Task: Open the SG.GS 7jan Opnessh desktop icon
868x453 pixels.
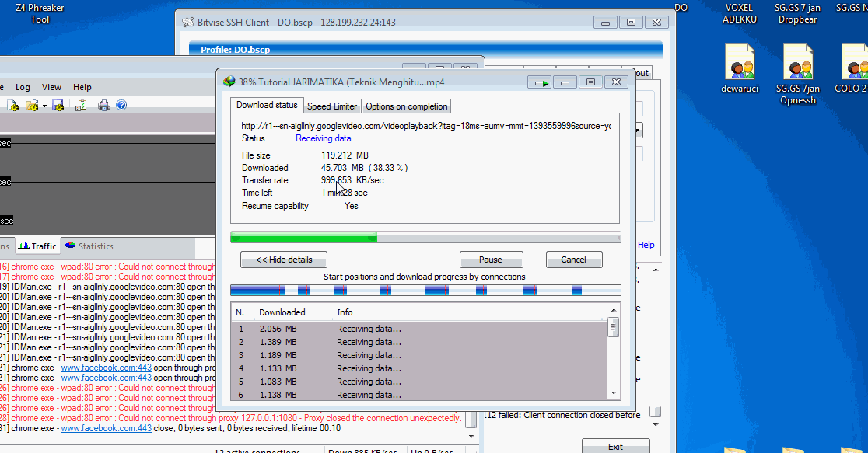Action: coord(798,74)
